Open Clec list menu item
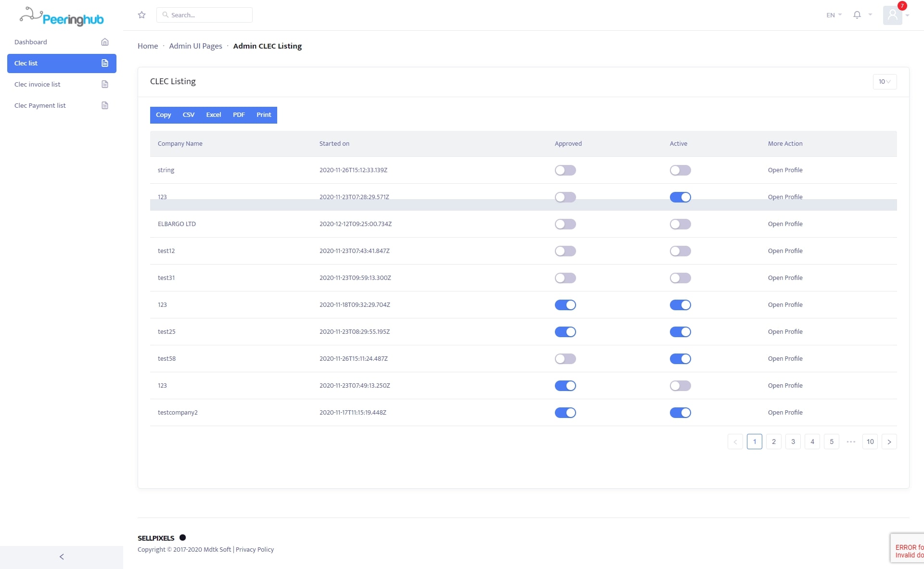The width and height of the screenshot is (924, 569). click(62, 63)
